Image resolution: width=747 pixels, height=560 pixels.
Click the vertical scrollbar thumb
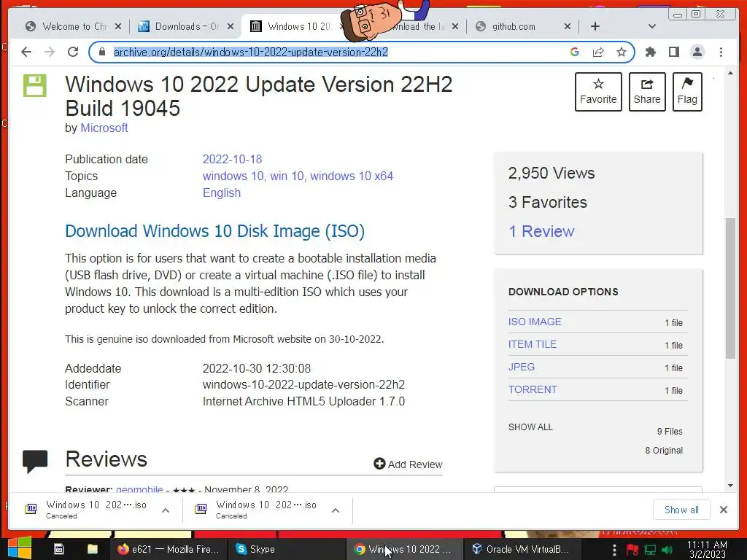tap(730, 288)
